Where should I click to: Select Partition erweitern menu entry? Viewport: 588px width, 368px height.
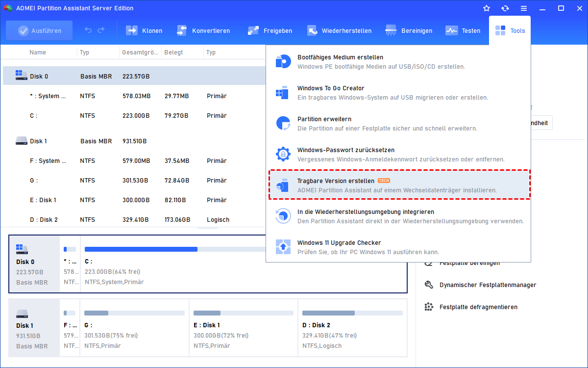click(398, 123)
